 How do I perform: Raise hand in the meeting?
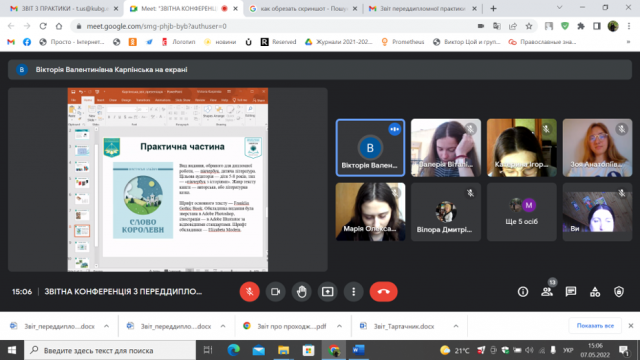[x=302, y=292]
